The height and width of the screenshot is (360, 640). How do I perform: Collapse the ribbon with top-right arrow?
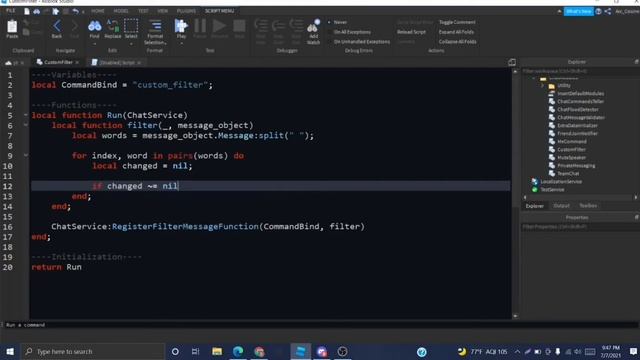(x=559, y=11)
